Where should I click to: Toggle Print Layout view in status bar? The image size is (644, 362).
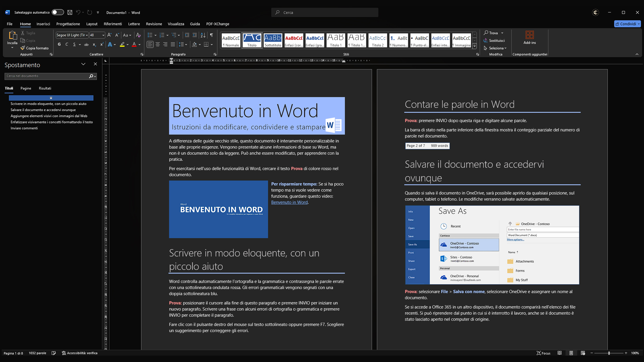[x=571, y=353]
